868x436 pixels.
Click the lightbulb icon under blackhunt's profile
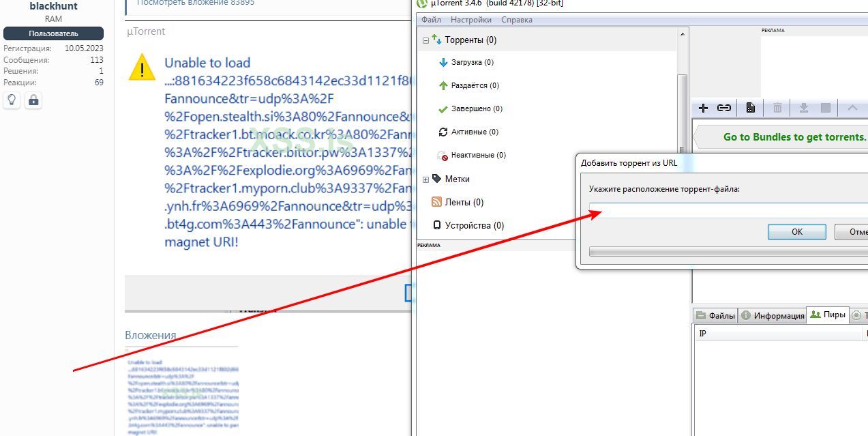click(12, 100)
